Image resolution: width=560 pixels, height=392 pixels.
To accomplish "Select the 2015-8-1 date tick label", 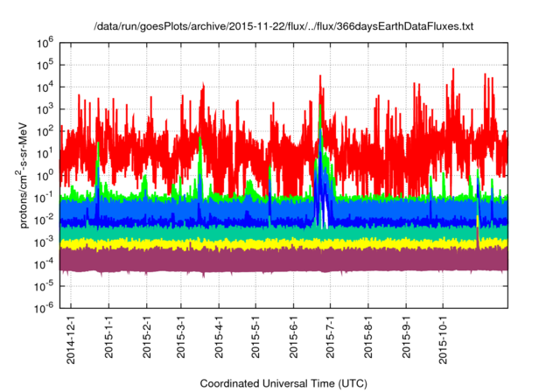I will click(x=367, y=338).
